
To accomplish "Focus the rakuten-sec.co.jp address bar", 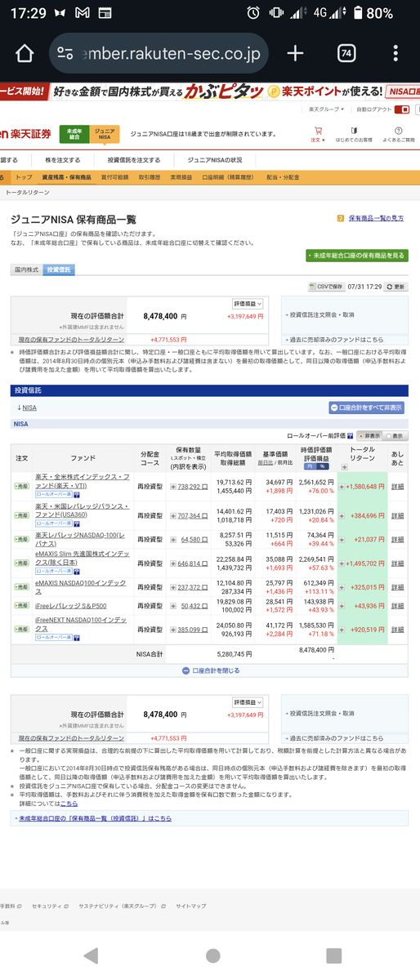I will 159,54.
